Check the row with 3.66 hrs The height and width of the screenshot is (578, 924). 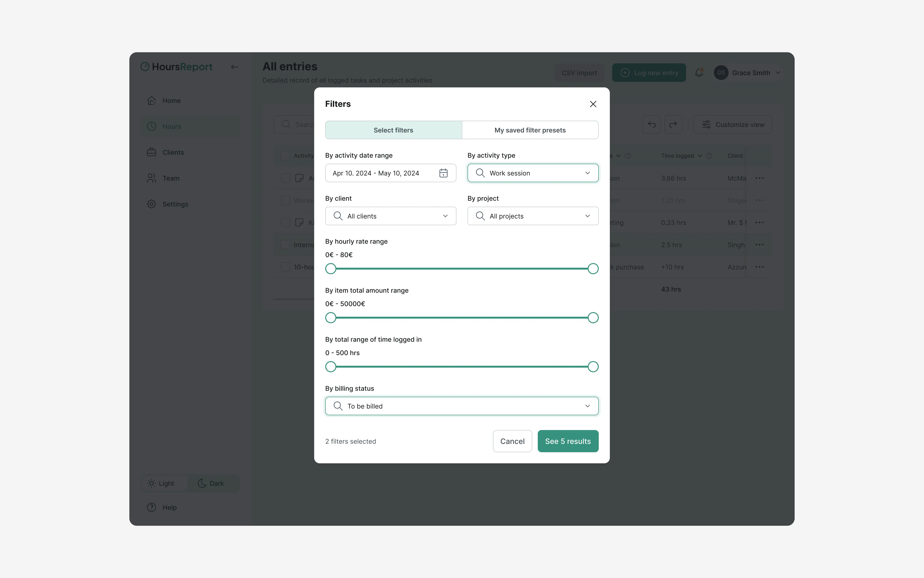coord(285,178)
